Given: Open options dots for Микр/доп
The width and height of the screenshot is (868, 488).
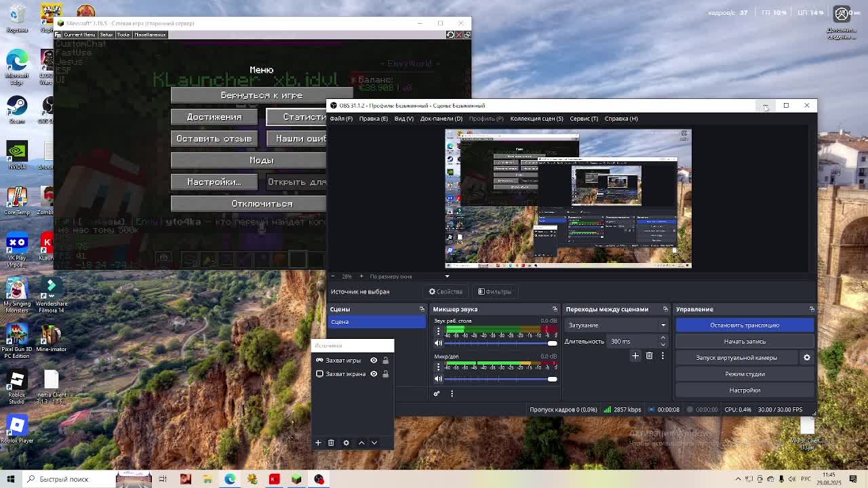Looking at the screenshot, I should coord(438,367).
